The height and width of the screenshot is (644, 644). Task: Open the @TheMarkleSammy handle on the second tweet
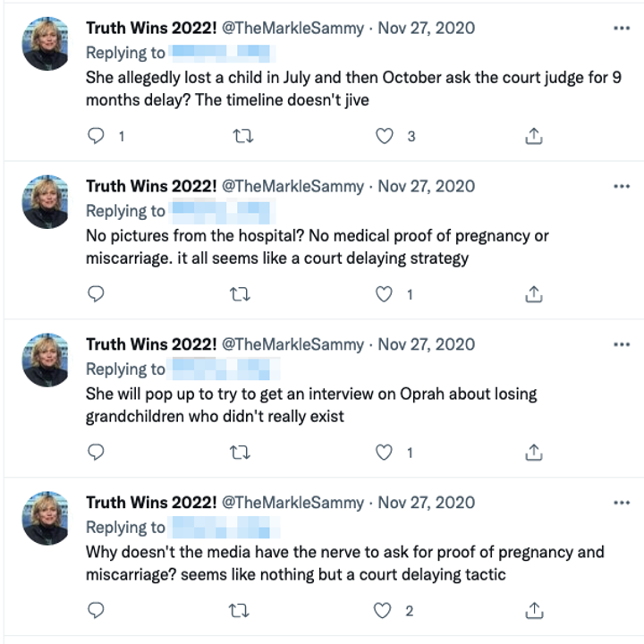(292, 186)
